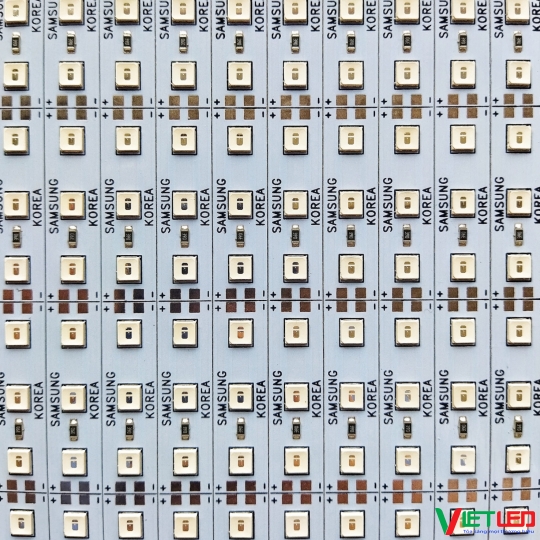
Task: Click the cropped KOREA label at the top-right corner
Action: pos(536,15)
